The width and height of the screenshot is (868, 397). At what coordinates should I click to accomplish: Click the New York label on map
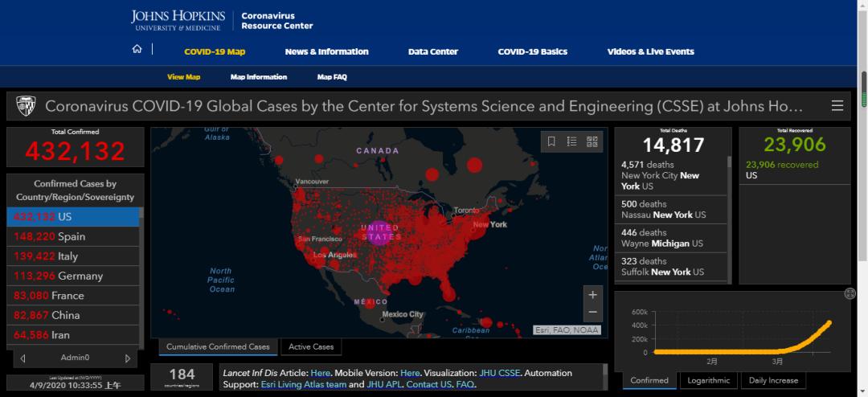[490, 224]
